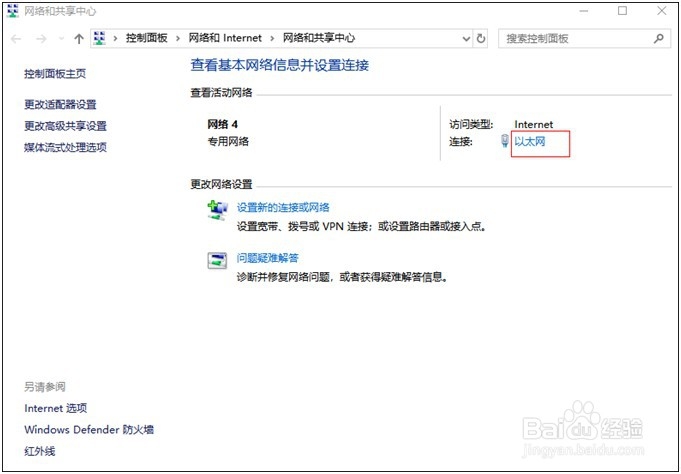Open 更改高级共享设置 link
This screenshot has height=474, width=681.
(x=65, y=126)
